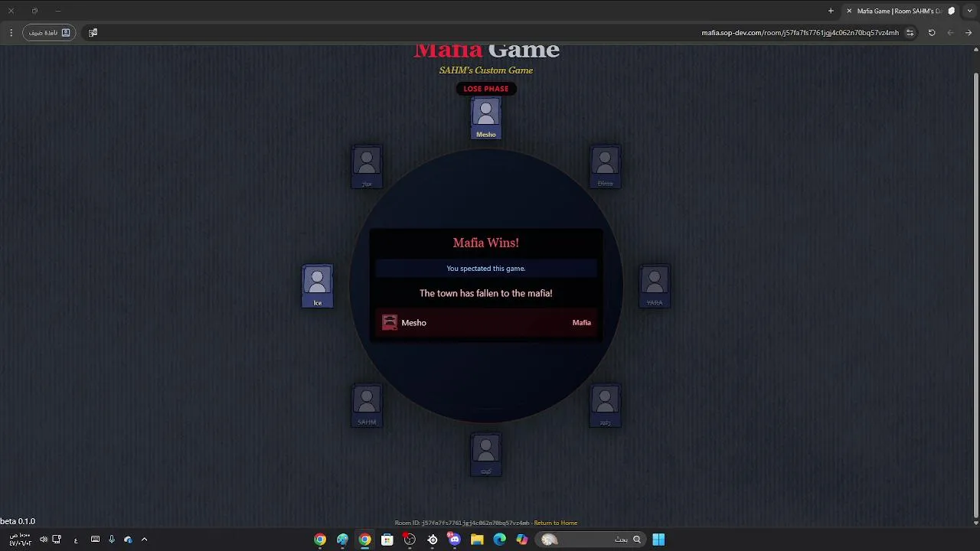
Task: Click the Mafia role label in results row
Action: 582,322
